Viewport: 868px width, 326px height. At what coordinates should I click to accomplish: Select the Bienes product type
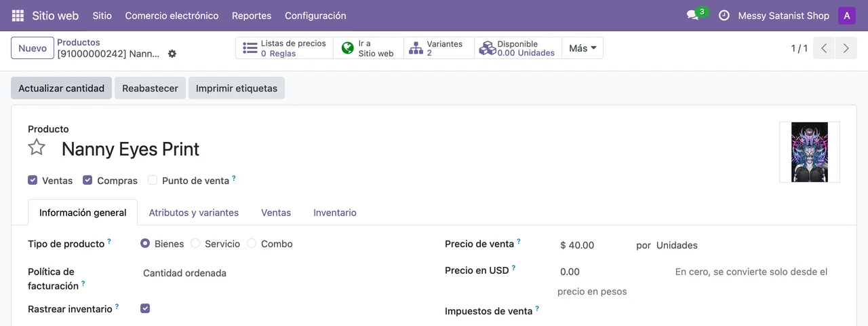145,243
